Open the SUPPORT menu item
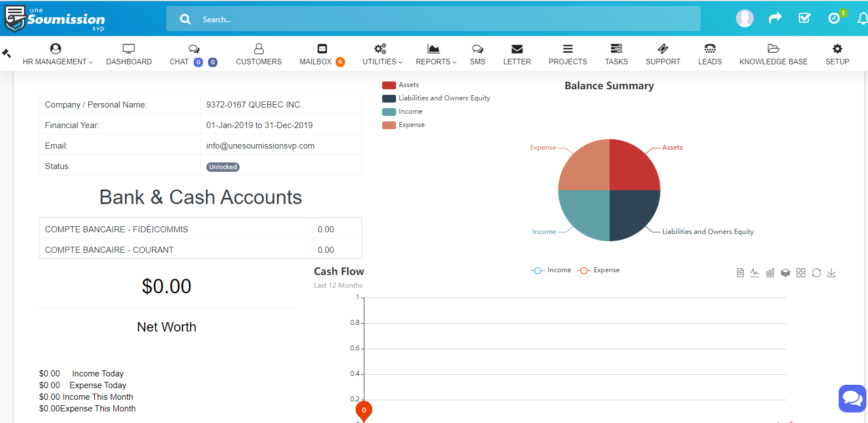 [x=663, y=62]
